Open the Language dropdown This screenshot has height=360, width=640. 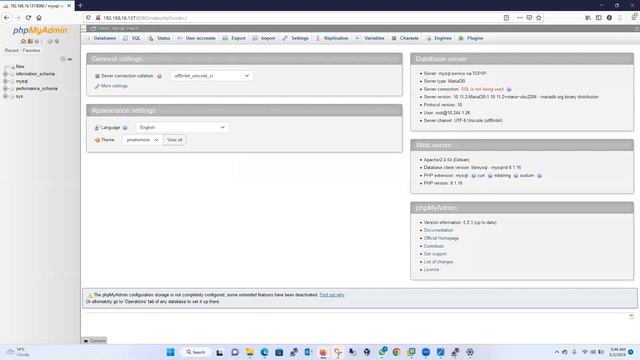(x=182, y=127)
